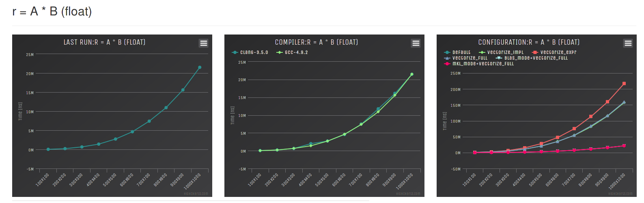This screenshot has height=203, width=644.
Task: Open Last Run chart context menu
Action: pyautogui.click(x=204, y=43)
